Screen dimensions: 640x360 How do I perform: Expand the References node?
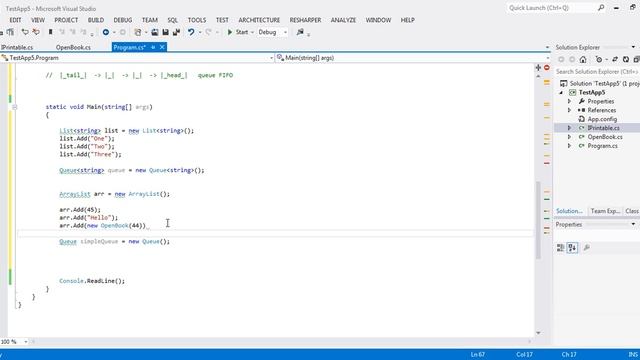[x=569, y=110]
